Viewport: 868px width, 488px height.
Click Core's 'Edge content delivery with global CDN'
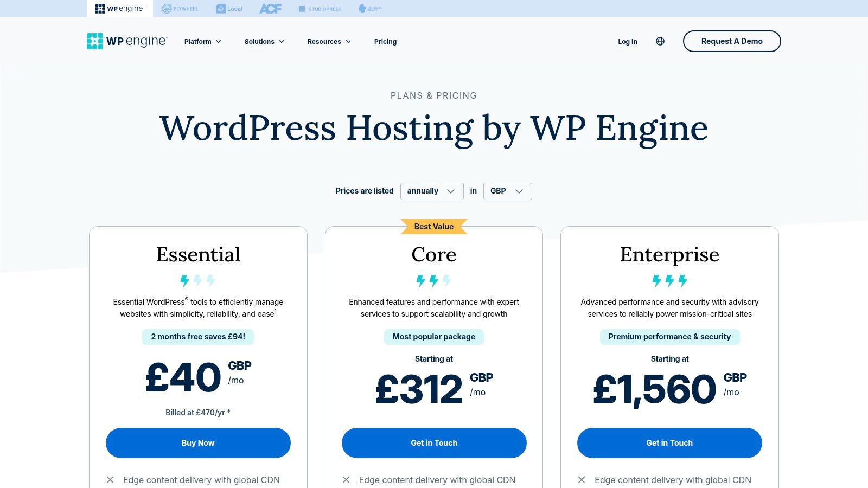tap(437, 480)
